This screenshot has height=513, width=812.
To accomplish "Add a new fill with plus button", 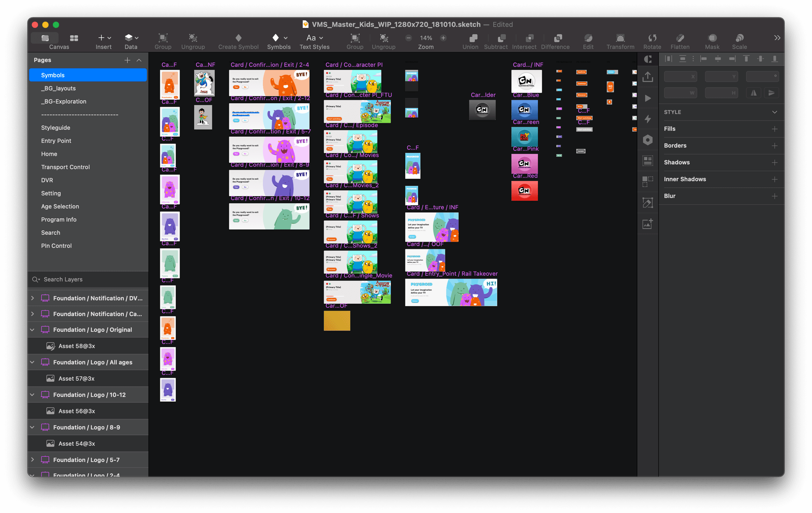I will tap(775, 129).
